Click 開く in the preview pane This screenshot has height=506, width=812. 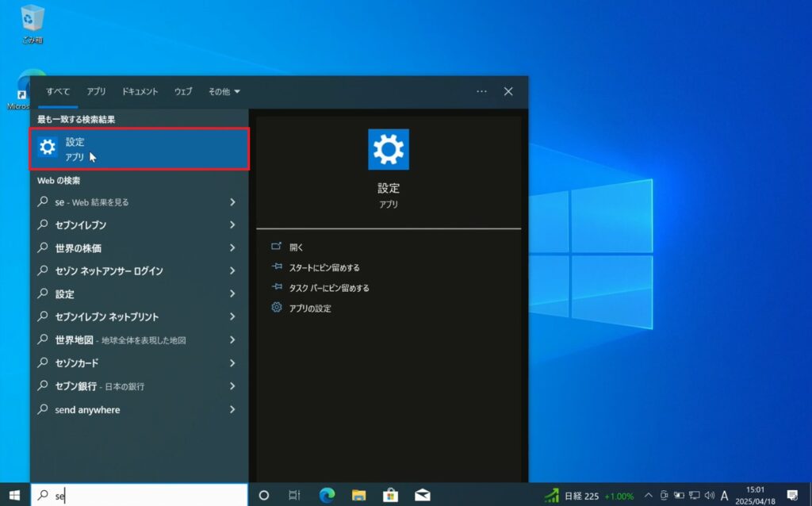(x=297, y=247)
